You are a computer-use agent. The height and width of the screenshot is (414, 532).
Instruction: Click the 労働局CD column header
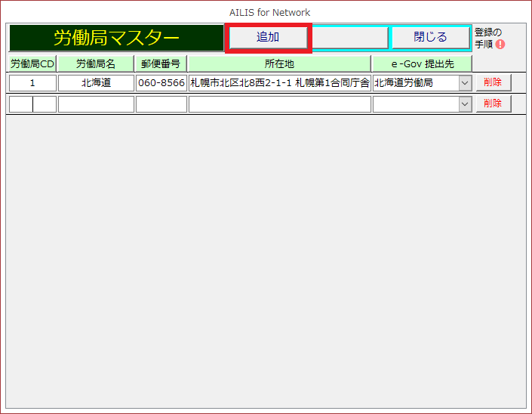click(x=32, y=63)
